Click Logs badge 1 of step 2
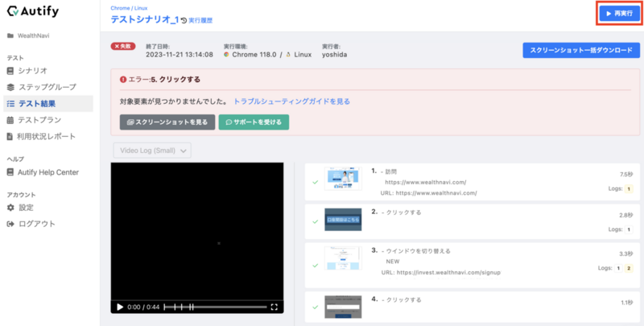Image resolution: width=644 pixels, height=326 pixels. pos(629,229)
